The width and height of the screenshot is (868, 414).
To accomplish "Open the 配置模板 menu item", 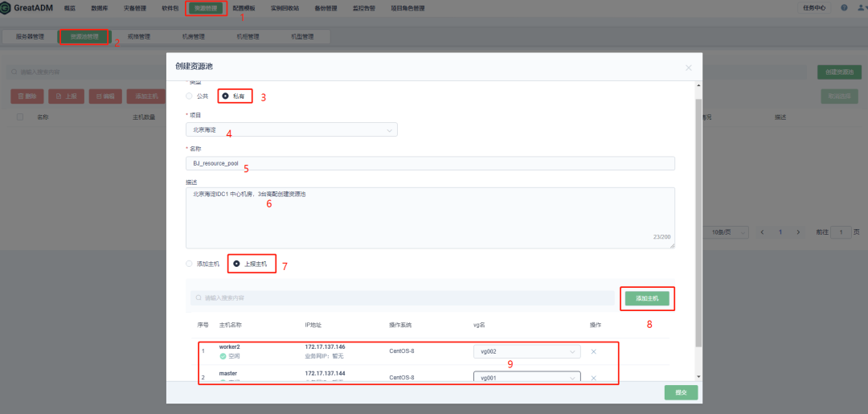I will tap(244, 8).
